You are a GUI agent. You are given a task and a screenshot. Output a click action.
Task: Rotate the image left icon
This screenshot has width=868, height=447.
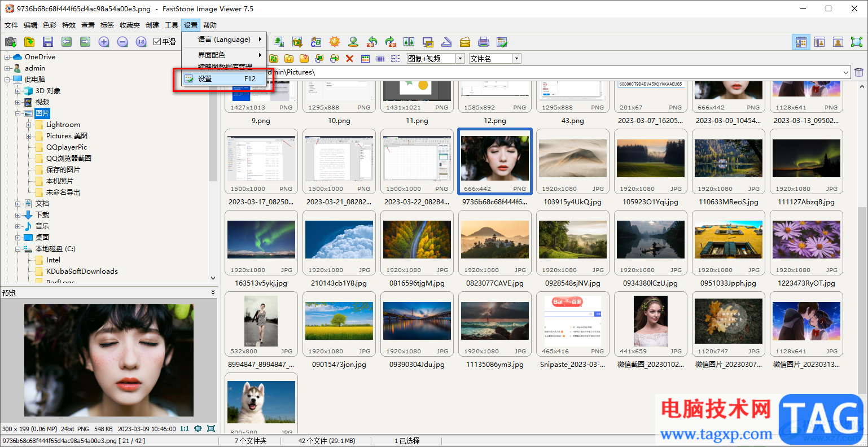[372, 42]
